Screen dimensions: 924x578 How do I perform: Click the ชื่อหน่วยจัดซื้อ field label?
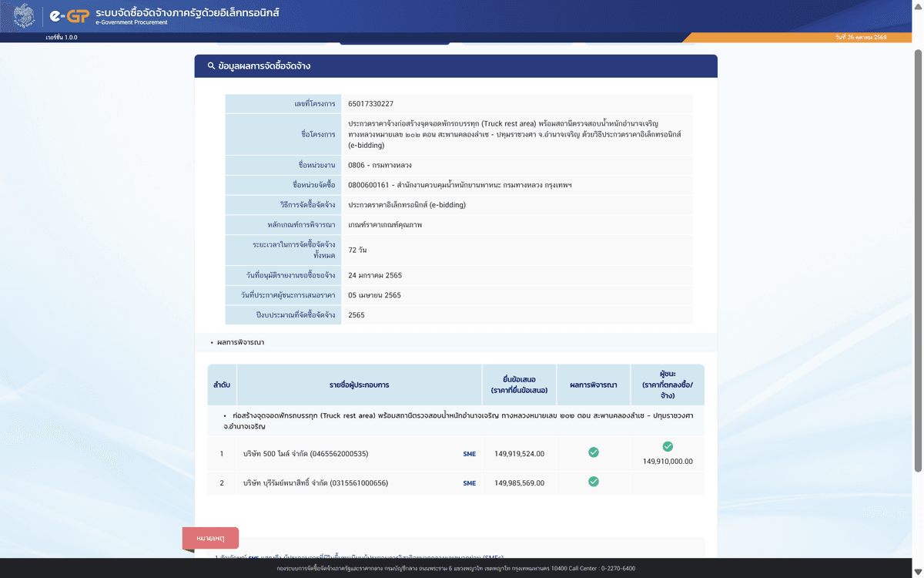pyautogui.click(x=314, y=186)
